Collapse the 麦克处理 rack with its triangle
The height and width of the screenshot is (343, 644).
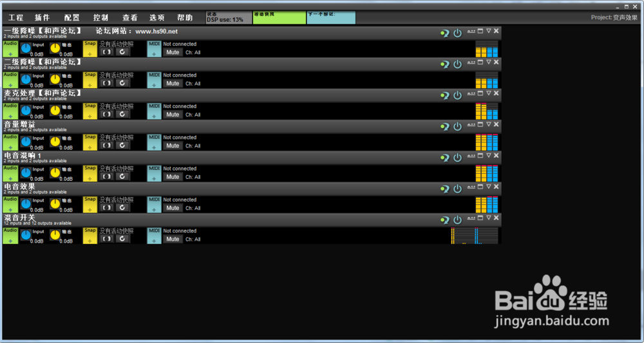488,93
